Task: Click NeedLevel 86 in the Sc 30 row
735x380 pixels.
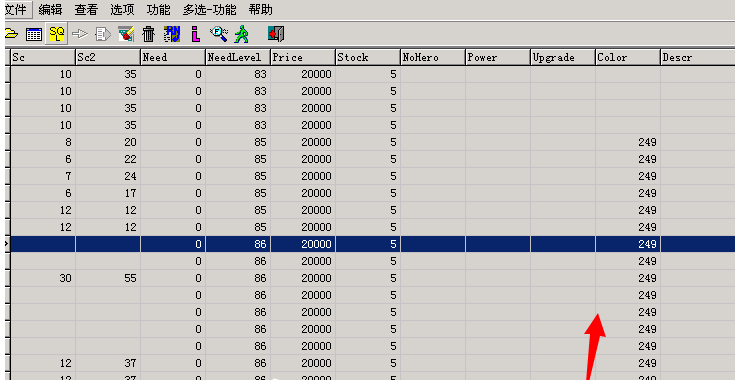Action: (238, 278)
